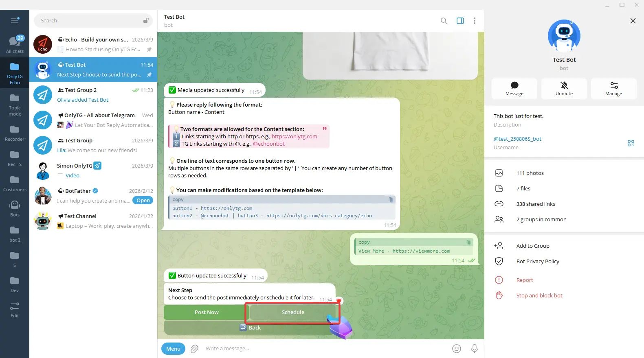Open the Manage bot settings
This screenshot has height=358, width=644.
click(x=613, y=88)
